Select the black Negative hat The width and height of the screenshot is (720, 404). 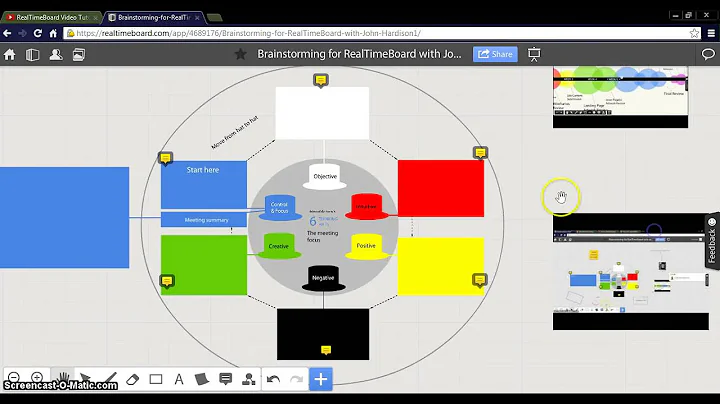click(323, 278)
